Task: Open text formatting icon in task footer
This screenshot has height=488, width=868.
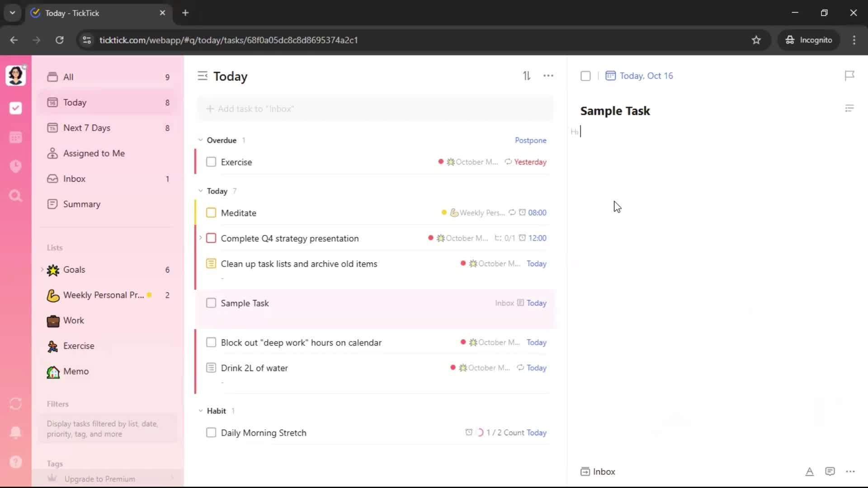Action: pyautogui.click(x=809, y=472)
